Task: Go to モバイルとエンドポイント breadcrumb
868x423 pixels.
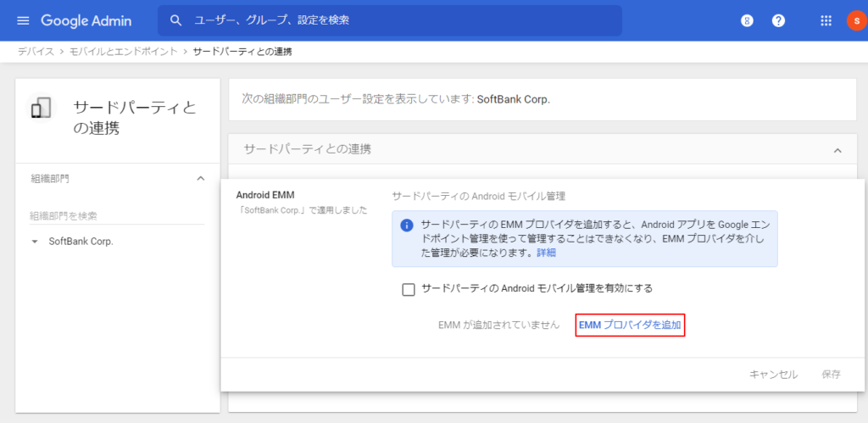Action: click(125, 53)
